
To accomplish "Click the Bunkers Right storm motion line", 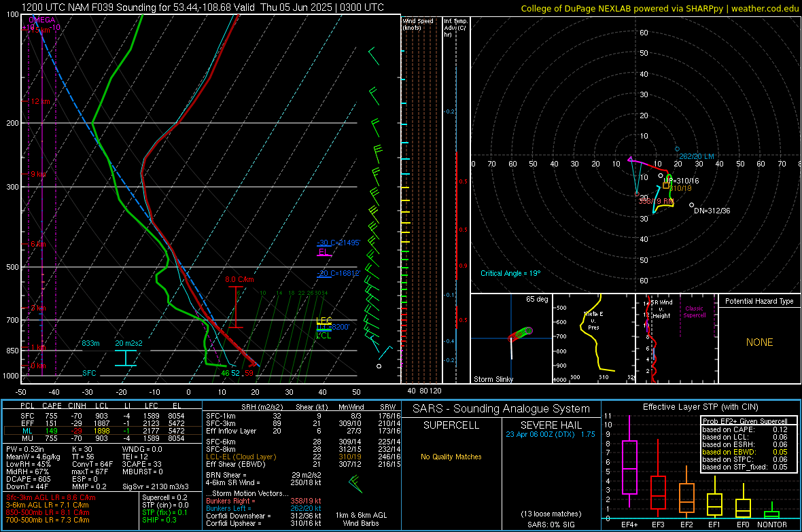I will [264, 501].
